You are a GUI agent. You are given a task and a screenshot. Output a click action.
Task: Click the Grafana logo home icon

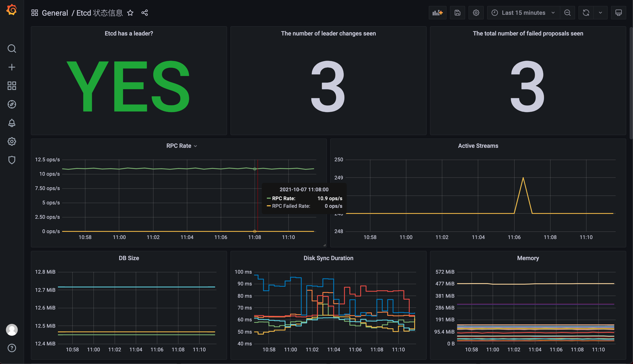coord(12,10)
